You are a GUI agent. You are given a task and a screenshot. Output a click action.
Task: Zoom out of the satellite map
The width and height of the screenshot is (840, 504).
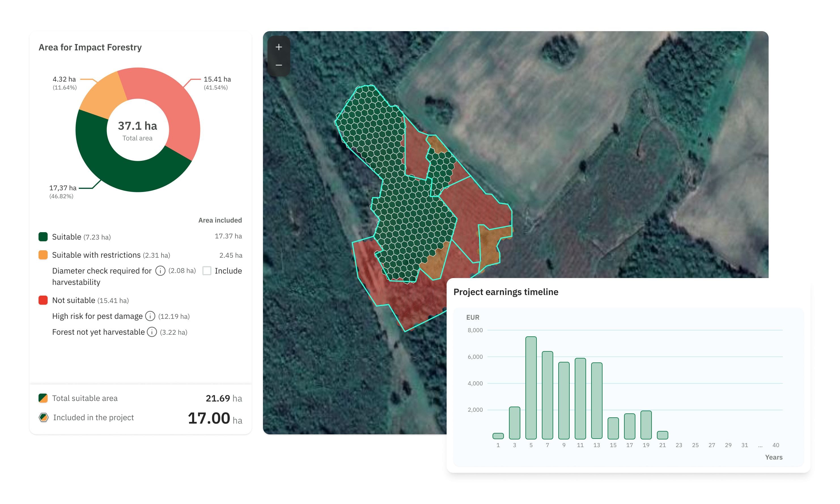(279, 65)
